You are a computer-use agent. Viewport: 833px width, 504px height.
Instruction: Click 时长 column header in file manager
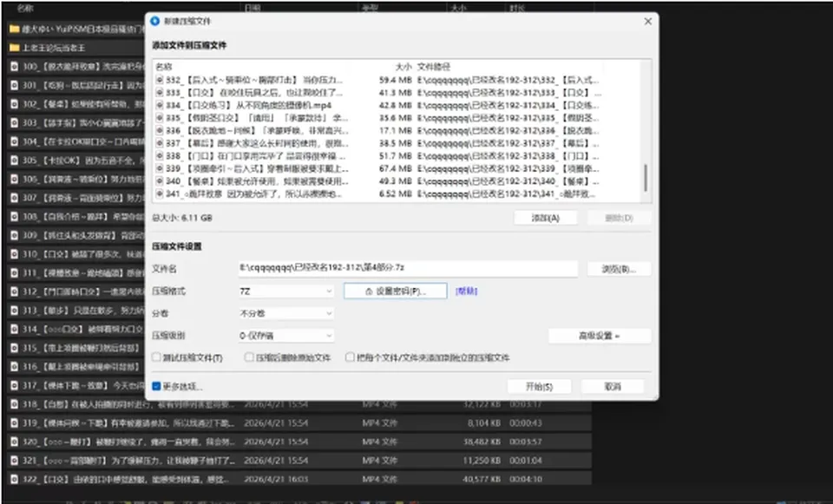(x=517, y=8)
